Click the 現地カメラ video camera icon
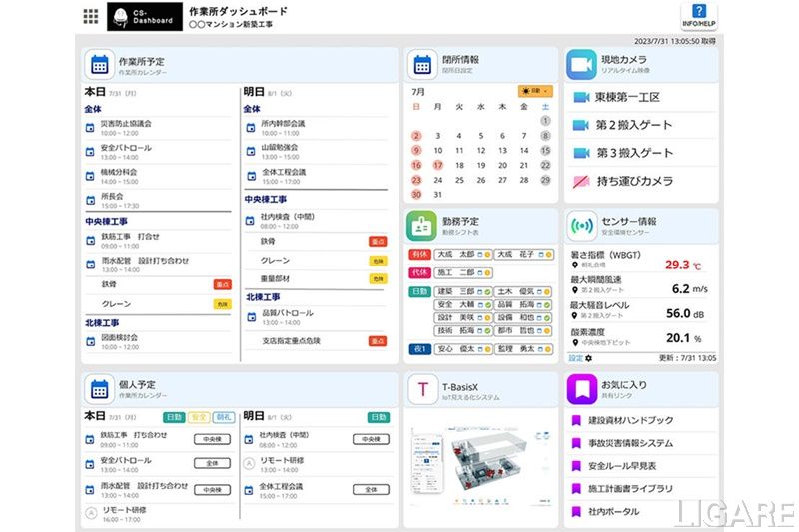The height and width of the screenshot is (532, 799). point(581,65)
